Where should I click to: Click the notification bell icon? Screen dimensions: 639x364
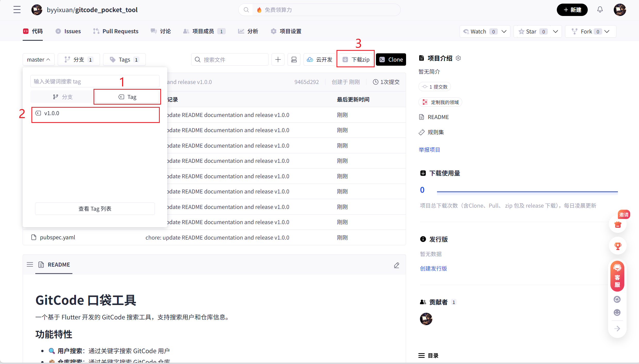click(600, 10)
